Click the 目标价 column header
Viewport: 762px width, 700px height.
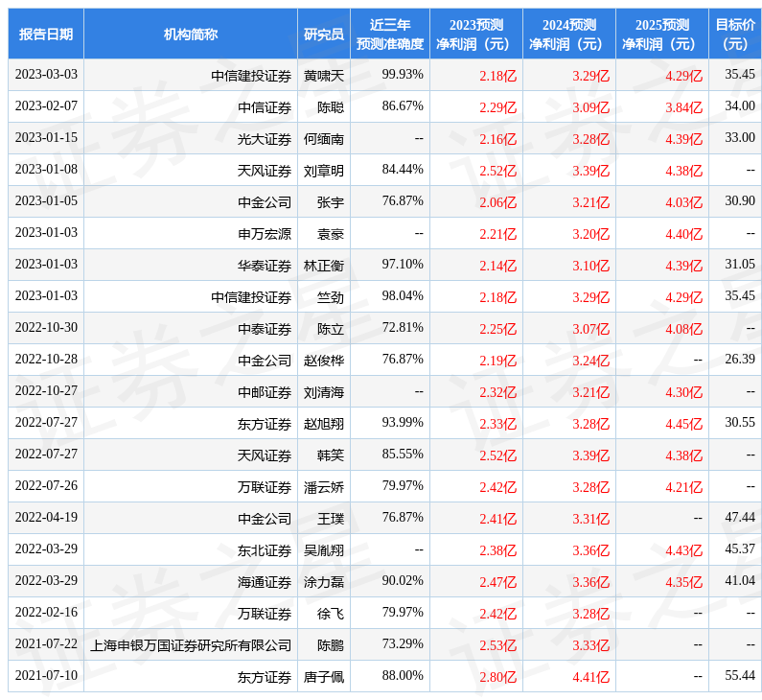click(735, 34)
